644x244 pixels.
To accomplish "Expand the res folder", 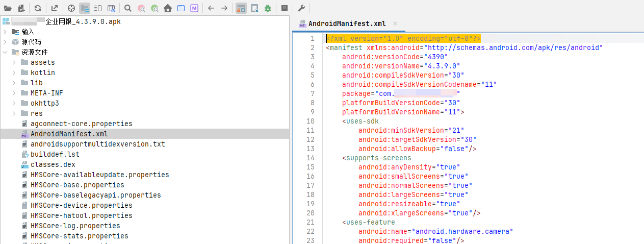I will (x=14, y=113).
